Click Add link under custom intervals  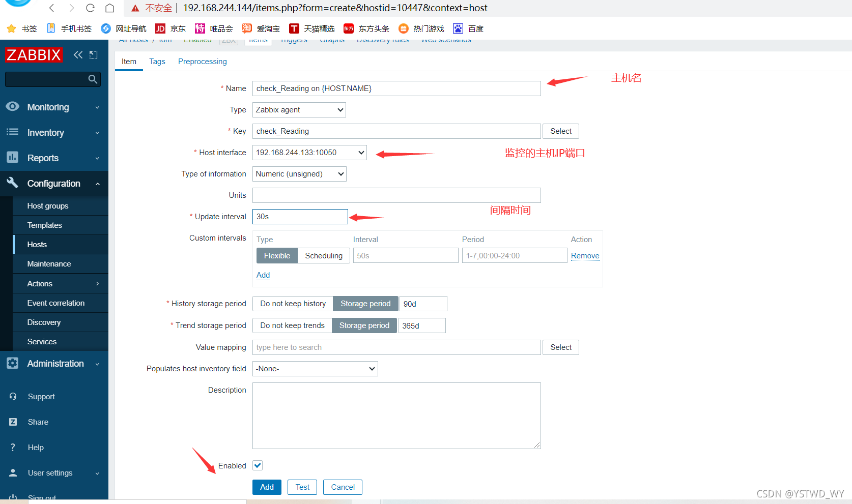coord(263,275)
